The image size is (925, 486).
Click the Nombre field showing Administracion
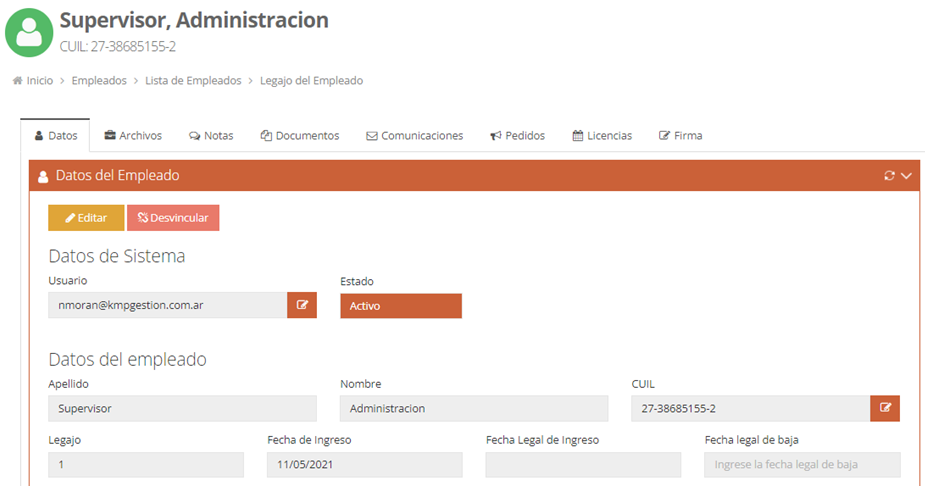(474, 408)
